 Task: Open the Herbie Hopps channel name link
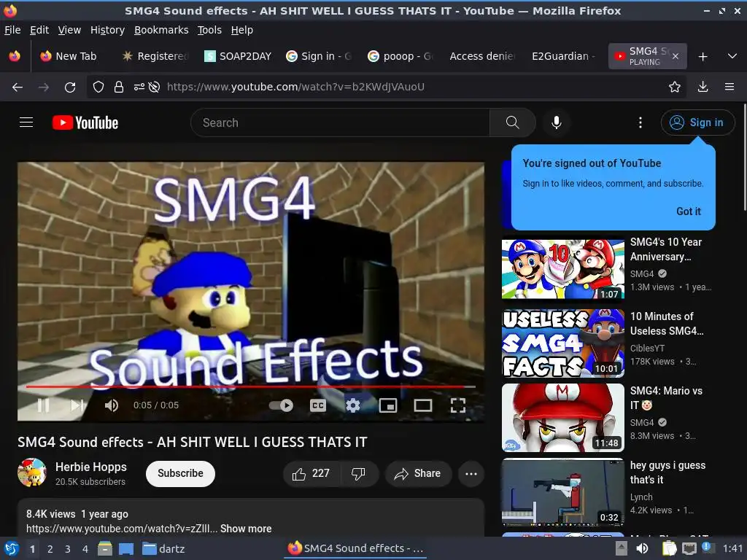[x=91, y=467]
